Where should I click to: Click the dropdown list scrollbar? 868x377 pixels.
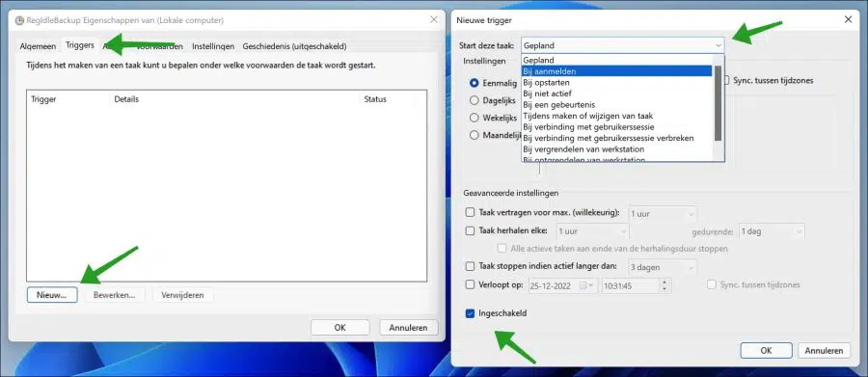718,103
